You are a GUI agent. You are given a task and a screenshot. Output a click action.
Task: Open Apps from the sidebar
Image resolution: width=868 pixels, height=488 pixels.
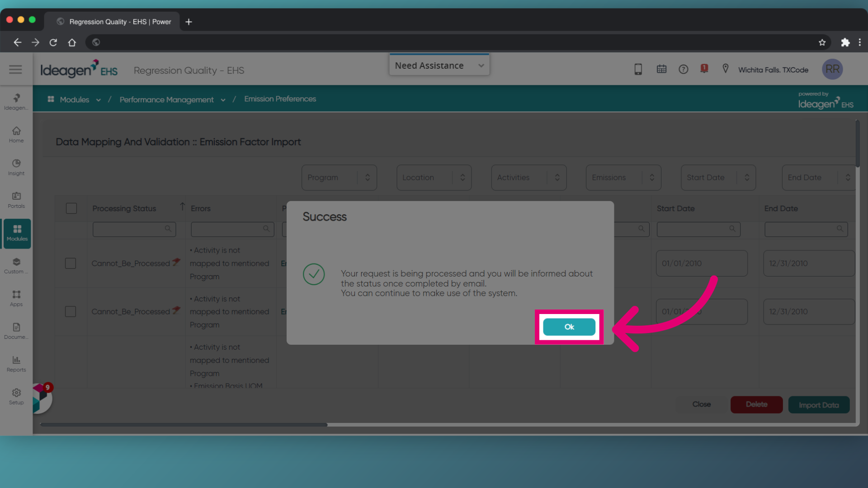coord(16,298)
